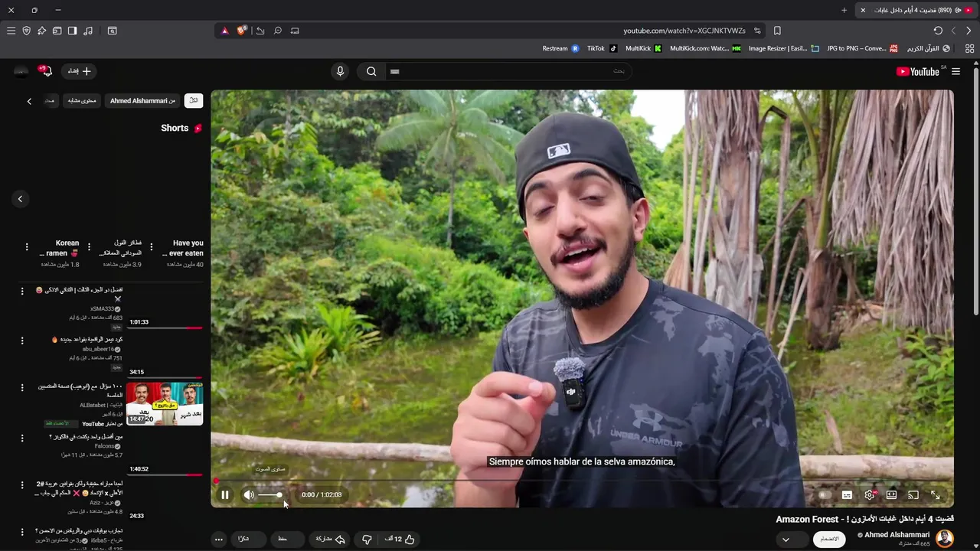Open the Ahmed Alshammari channel name link
The height and width of the screenshot is (551, 980).
[x=897, y=535]
